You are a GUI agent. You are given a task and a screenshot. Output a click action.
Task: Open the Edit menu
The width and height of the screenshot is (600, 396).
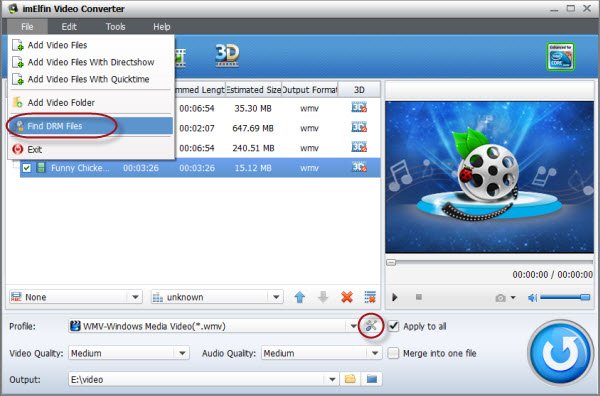coord(69,27)
